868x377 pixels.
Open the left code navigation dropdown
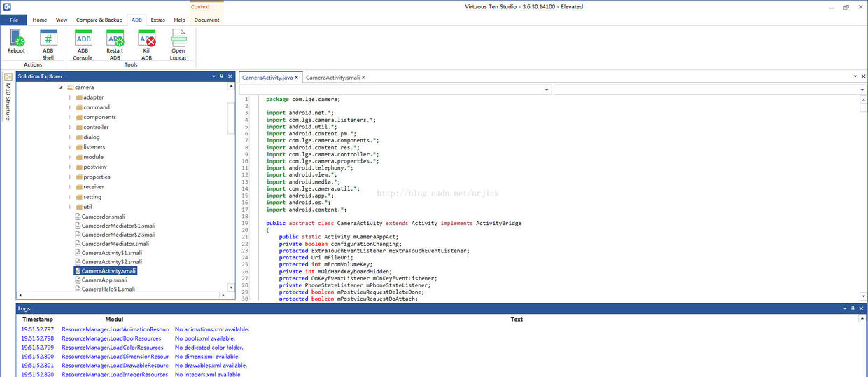(547, 90)
